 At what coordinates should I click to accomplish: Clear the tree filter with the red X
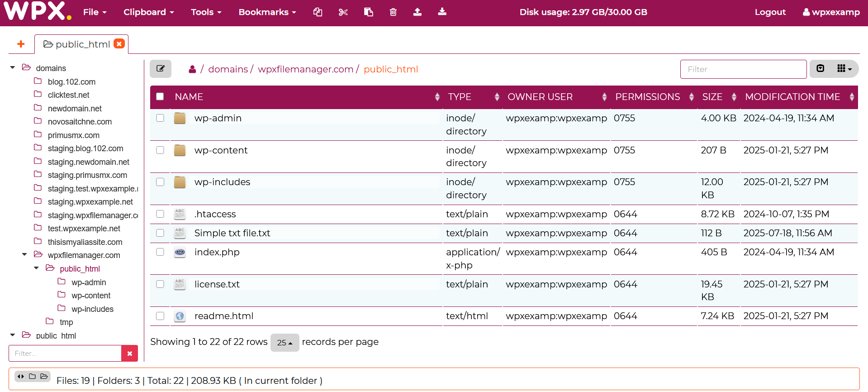130,354
